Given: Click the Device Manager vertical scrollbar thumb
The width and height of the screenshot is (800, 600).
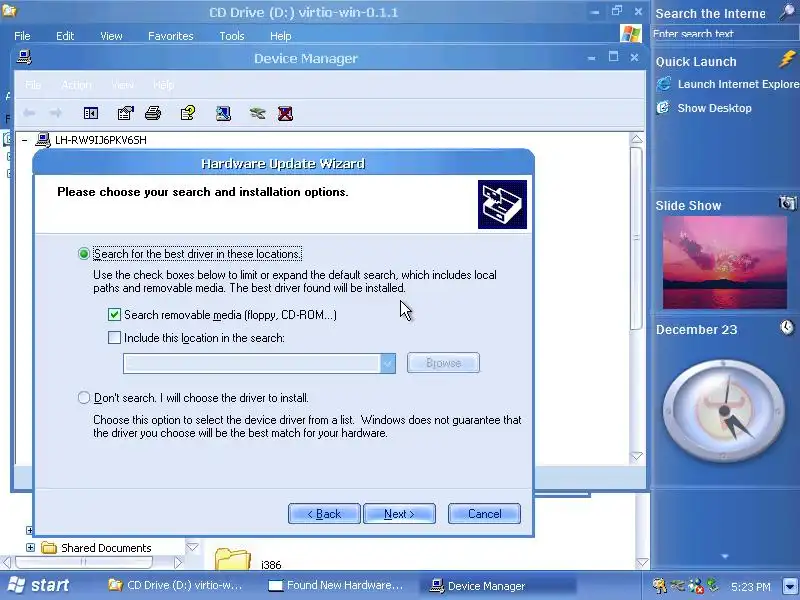Looking at the screenshot, I should pos(636,238).
